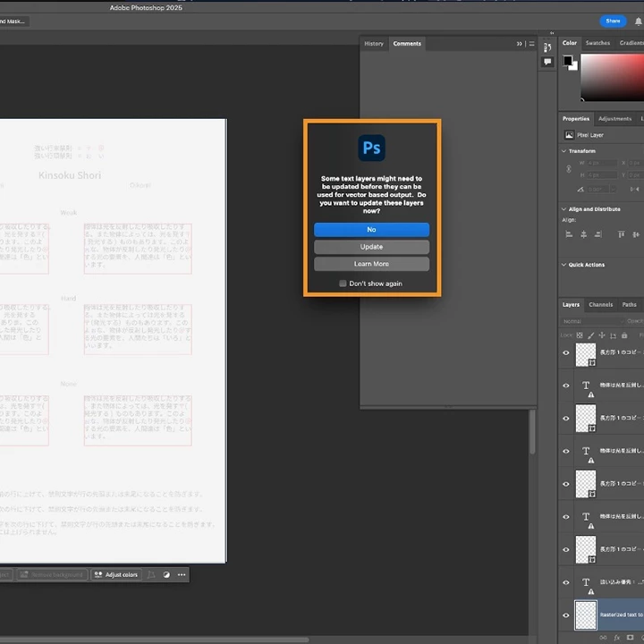This screenshot has width=644, height=644.
Task: Hide the fourth 長方形 1 のコピー layer
Action: click(x=566, y=549)
